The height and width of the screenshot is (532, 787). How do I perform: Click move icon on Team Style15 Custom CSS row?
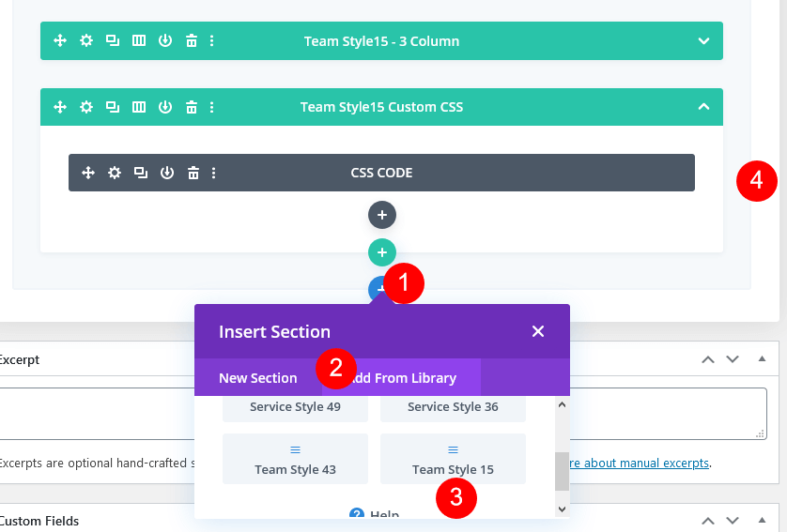point(60,107)
